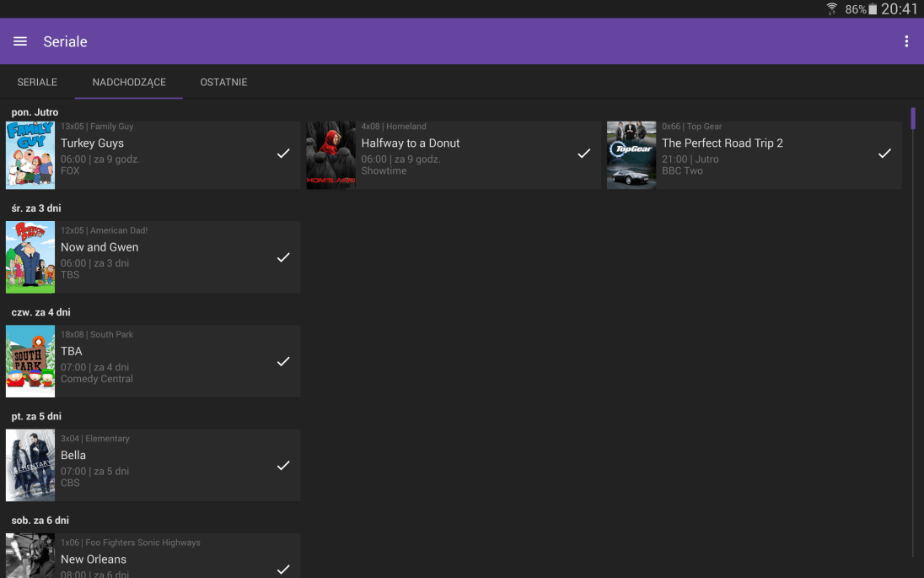Screen dimensions: 924x578
Task: Click the BBC Two network label
Action: 682,170
